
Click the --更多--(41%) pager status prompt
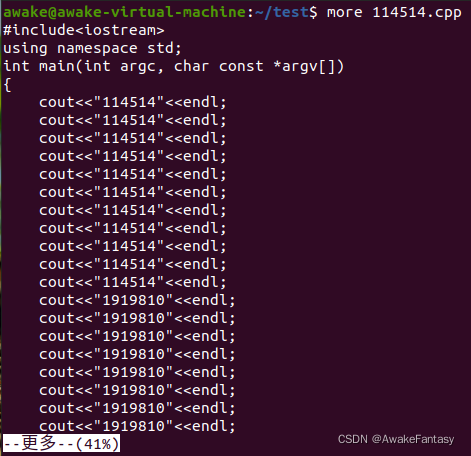point(61,443)
